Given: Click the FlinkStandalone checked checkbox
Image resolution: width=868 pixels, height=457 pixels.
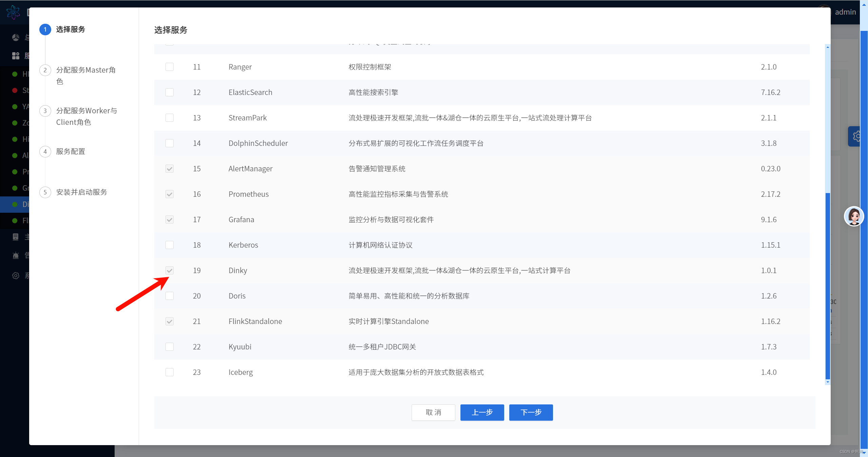Looking at the screenshot, I should [170, 321].
